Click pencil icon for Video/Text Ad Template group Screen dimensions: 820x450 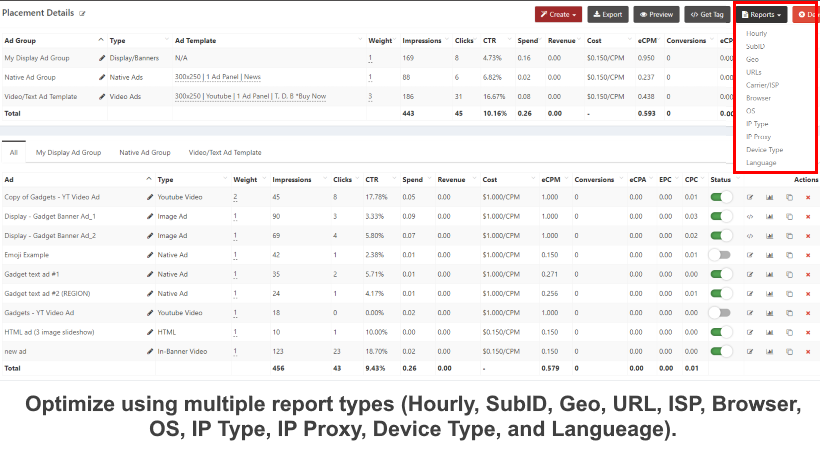pos(101,97)
